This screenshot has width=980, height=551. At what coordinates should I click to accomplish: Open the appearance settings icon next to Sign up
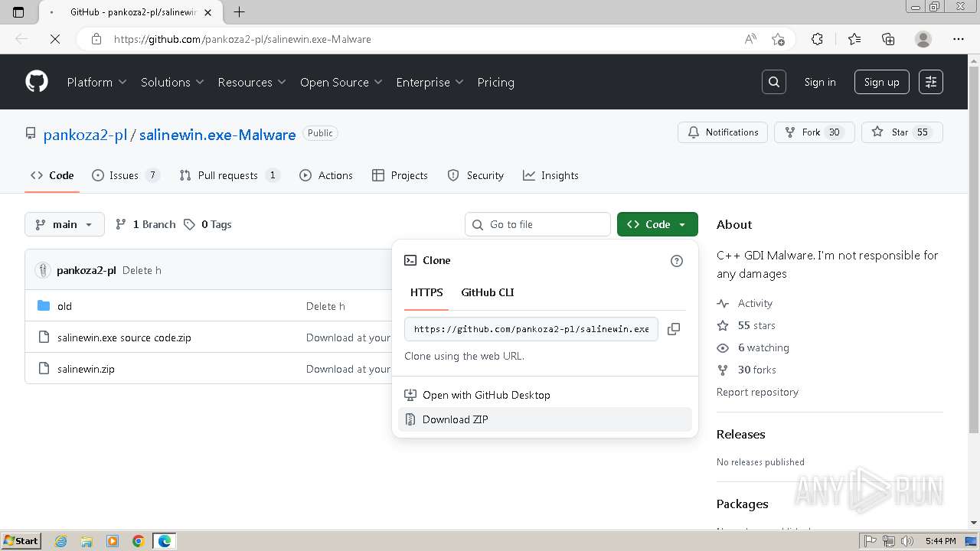(931, 82)
